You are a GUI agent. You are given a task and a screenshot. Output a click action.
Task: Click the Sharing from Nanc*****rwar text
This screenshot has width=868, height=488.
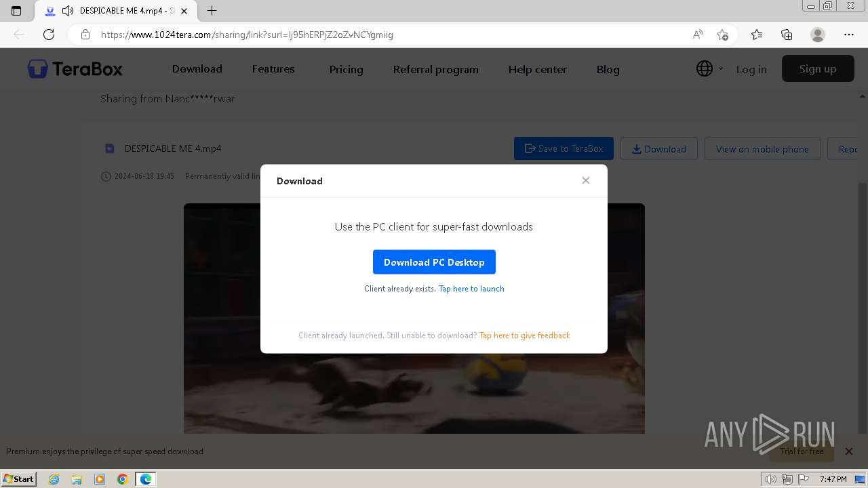tap(167, 99)
